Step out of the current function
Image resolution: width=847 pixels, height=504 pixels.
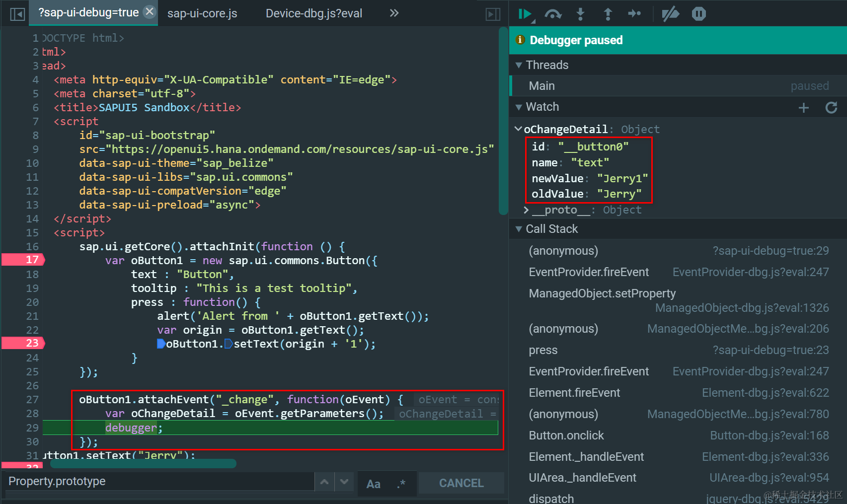coord(608,14)
